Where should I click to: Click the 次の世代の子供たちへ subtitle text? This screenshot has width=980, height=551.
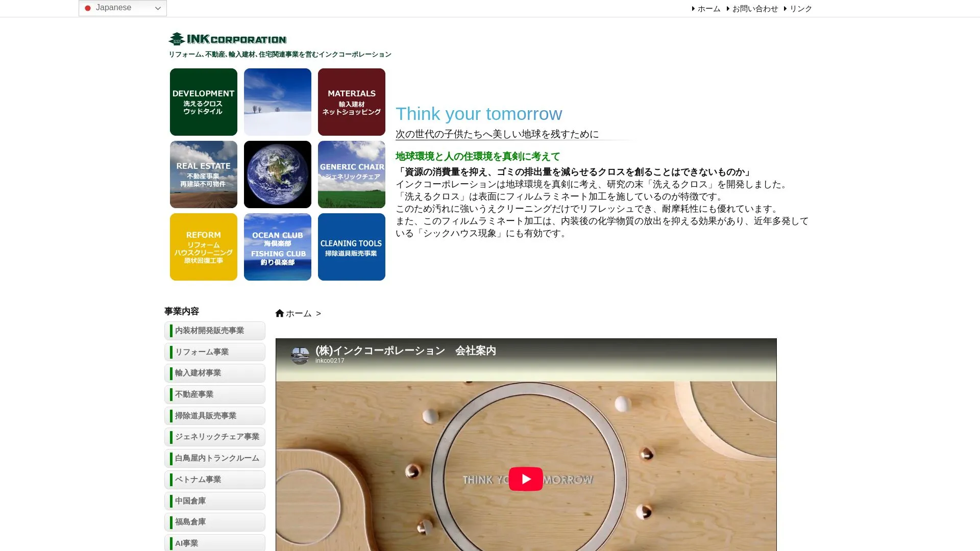click(x=497, y=134)
